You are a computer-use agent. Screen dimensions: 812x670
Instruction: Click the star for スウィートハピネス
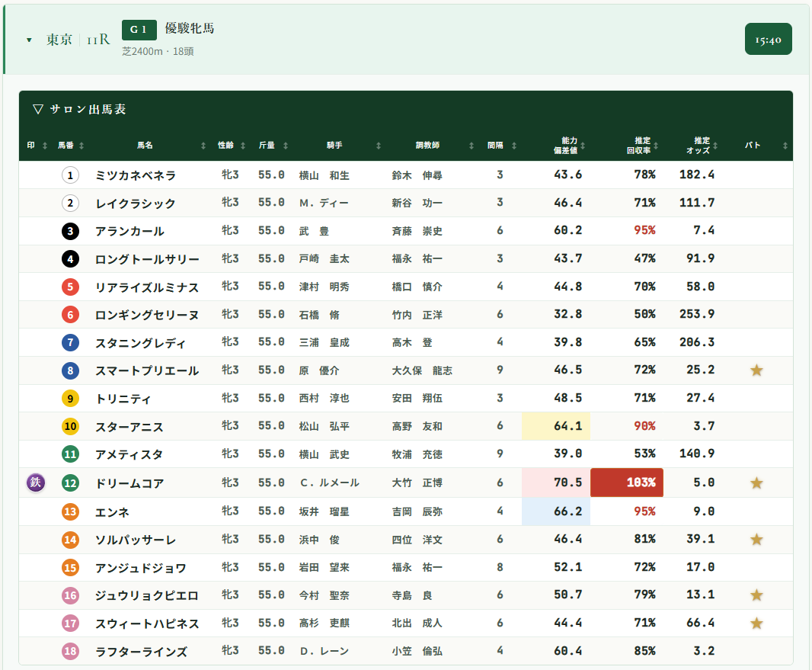tap(756, 623)
